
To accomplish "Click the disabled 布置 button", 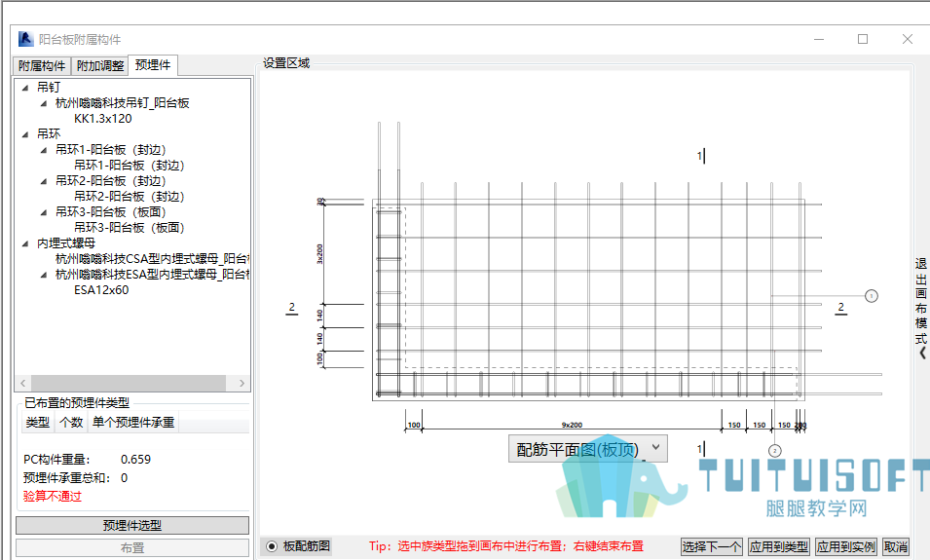I will (132, 548).
